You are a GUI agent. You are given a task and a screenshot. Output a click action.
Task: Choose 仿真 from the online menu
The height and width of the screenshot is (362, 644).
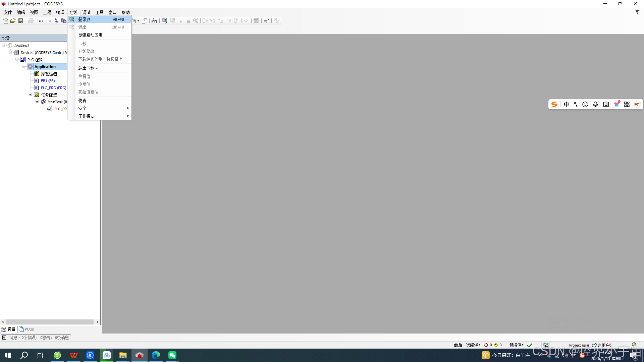click(83, 101)
